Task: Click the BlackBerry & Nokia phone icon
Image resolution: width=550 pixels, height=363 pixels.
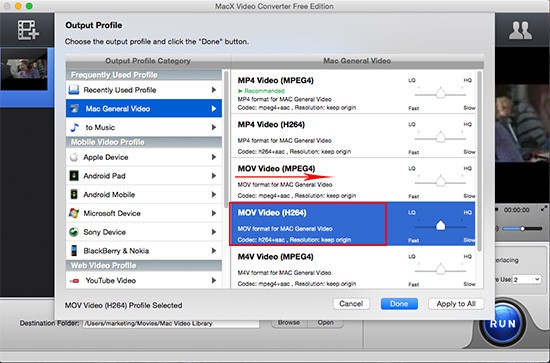Action: (74, 250)
